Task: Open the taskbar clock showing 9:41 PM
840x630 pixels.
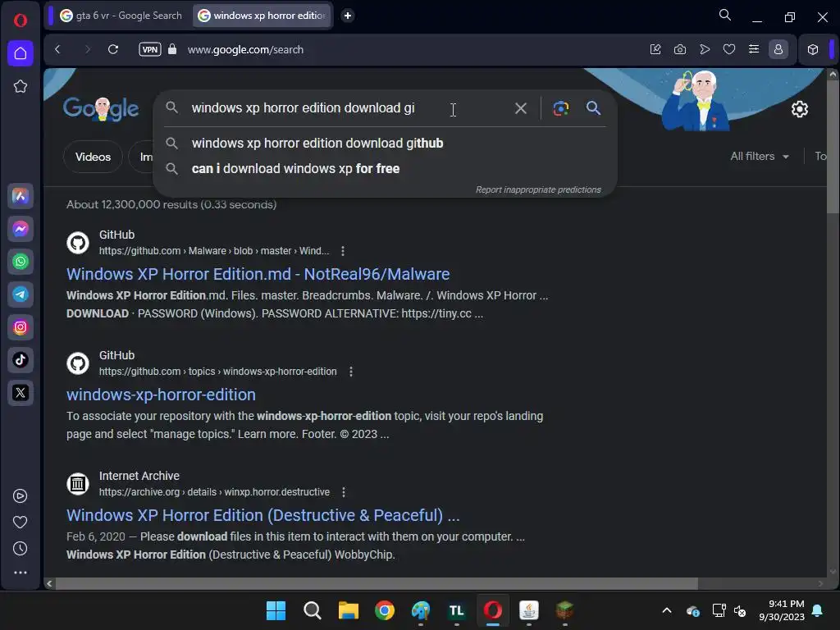Action: pyautogui.click(x=781, y=610)
